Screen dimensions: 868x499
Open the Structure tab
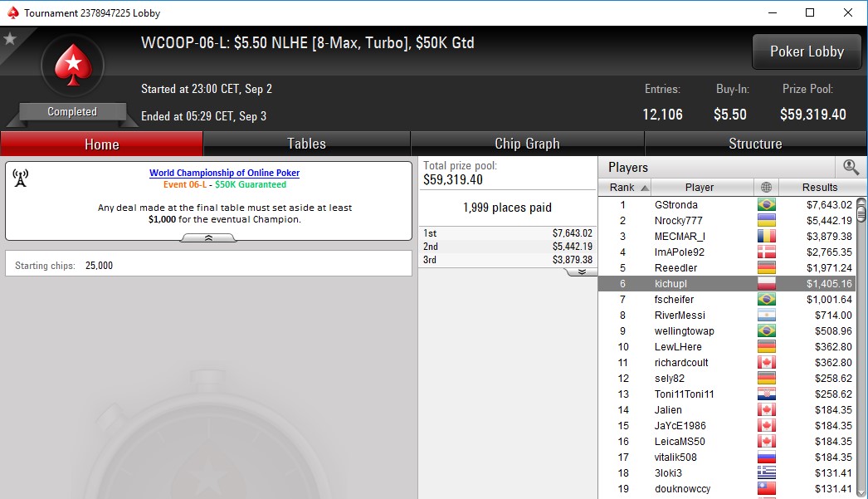756,144
